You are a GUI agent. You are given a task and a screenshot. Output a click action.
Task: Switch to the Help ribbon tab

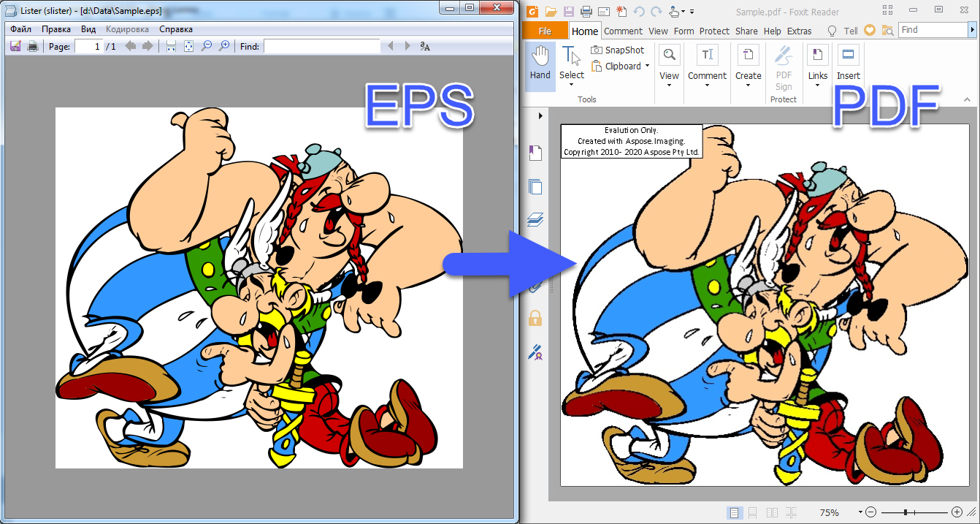pyautogui.click(x=772, y=31)
